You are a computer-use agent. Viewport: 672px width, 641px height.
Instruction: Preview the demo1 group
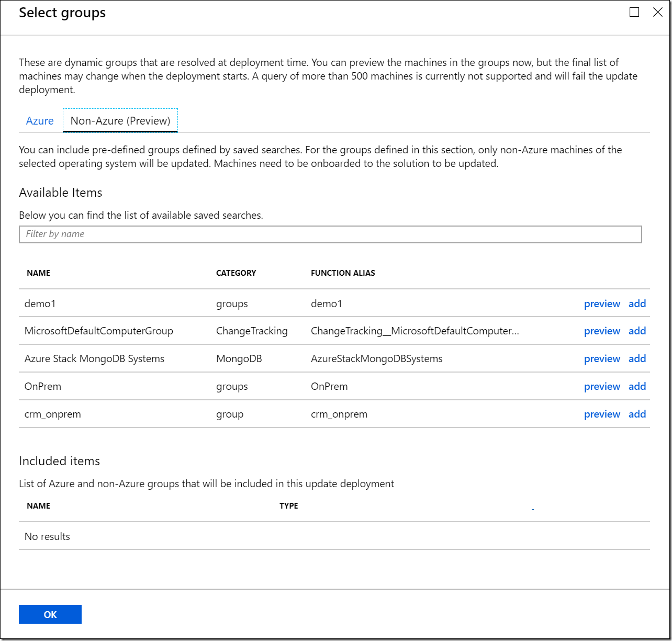pyautogui.click(x=602, y=303)
